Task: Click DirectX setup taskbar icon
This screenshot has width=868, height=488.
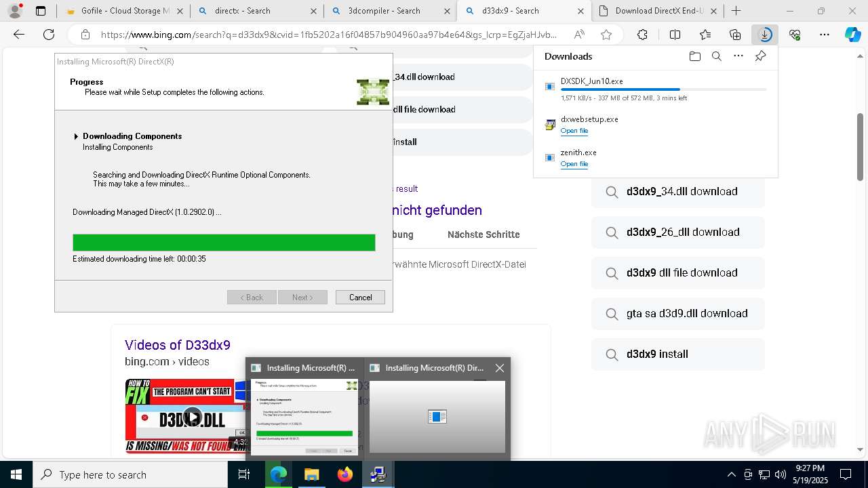Action: pos(378,474)
